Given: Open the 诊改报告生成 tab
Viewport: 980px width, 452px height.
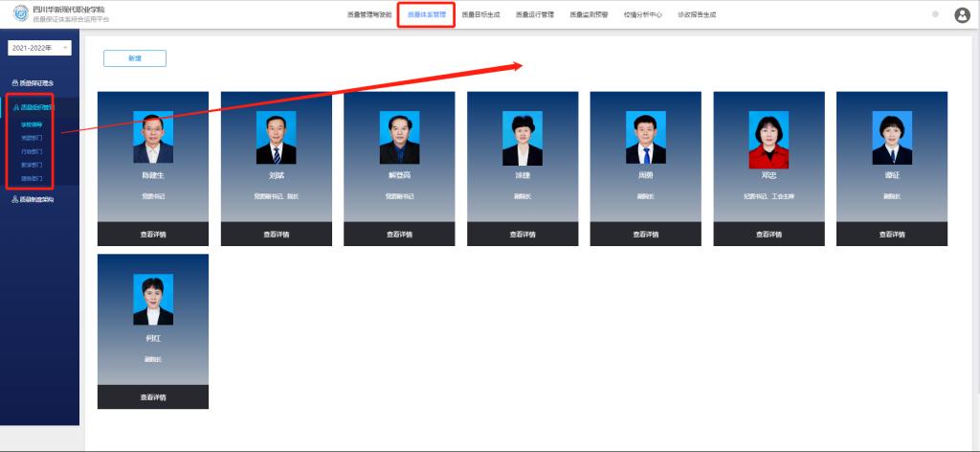Looking at the screenshot, I should tap(697, 15).
